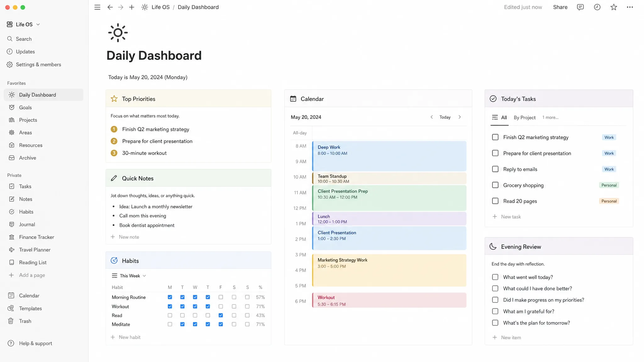Open the three-dot more options menu
The image size is (644, 362).
coord(630,7)
